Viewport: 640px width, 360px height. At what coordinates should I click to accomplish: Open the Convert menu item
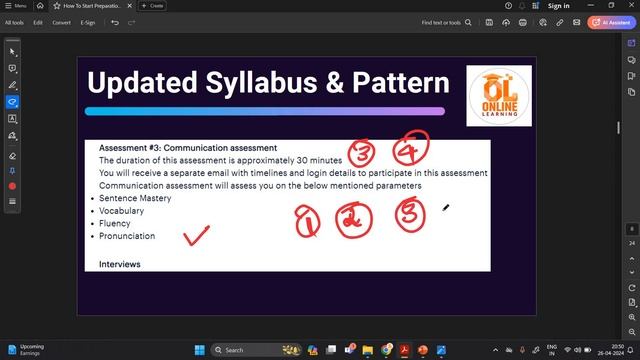(61, 22)
